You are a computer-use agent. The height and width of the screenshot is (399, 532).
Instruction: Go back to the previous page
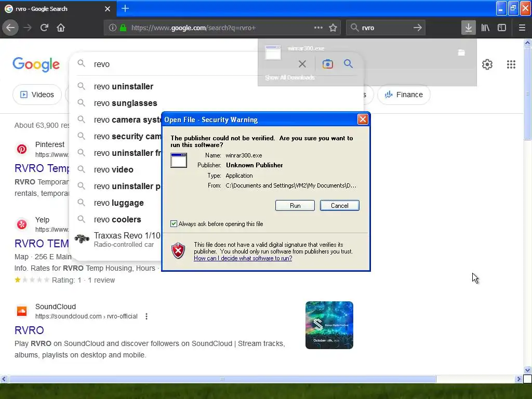tap(10, 28)
